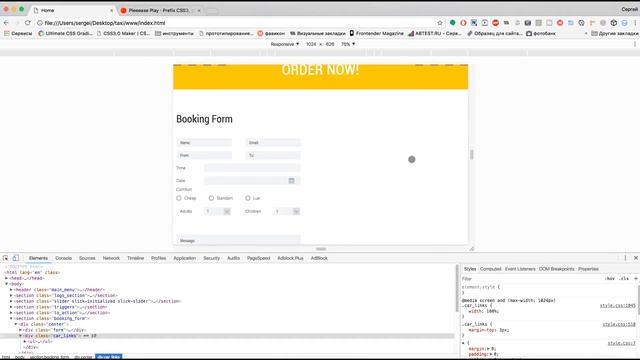
Task: Open the Responsive device dropdown
Action: 284,44
